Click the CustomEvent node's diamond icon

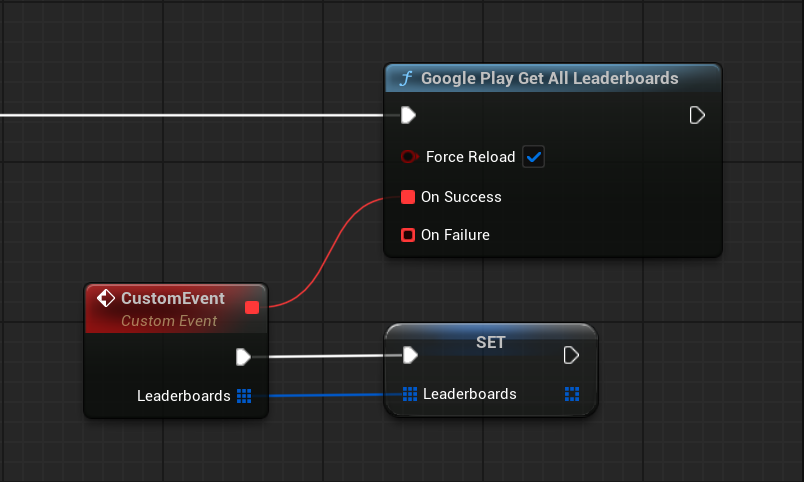(x=106, y=298)
